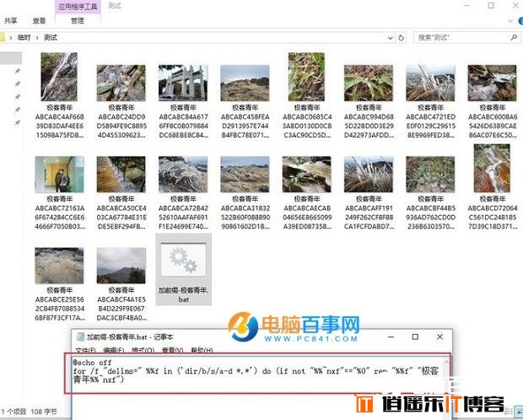
Task: Open the 管理 ribbon tab
Action: [x=78, y=21]
